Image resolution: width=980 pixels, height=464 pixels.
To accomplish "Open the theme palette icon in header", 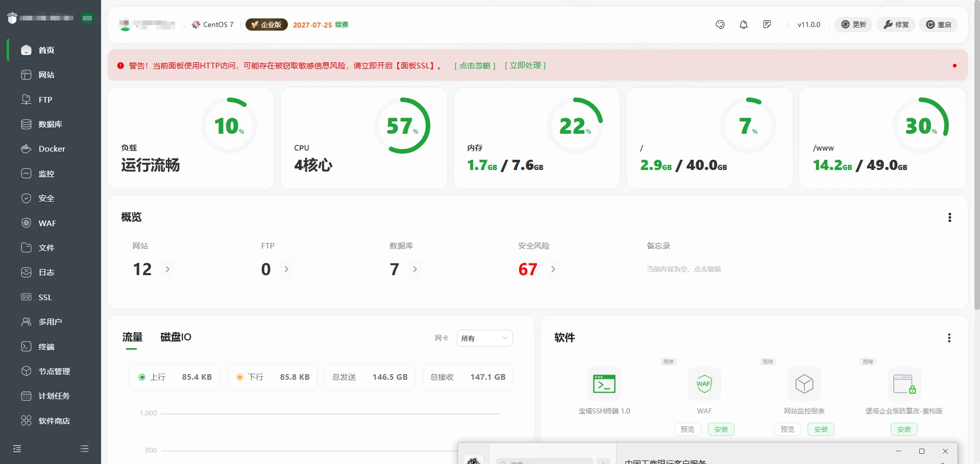I will [720, 25].
